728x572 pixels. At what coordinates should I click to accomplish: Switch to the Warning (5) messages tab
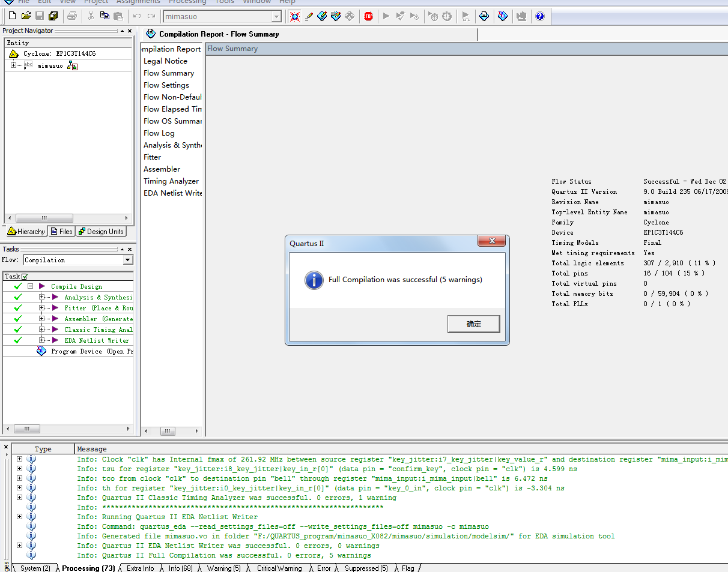(x=223, y=568)
